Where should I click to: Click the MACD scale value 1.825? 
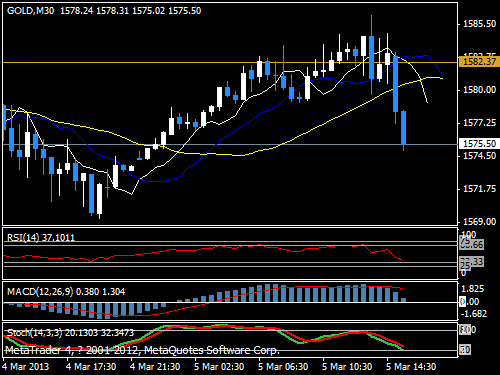click(x=473, y=289)
